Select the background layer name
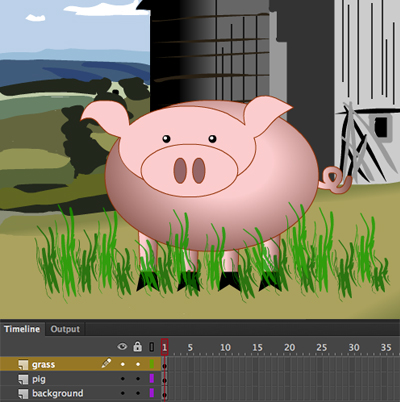400x402 pixels. pyautogui.click(x=58, y=393)
